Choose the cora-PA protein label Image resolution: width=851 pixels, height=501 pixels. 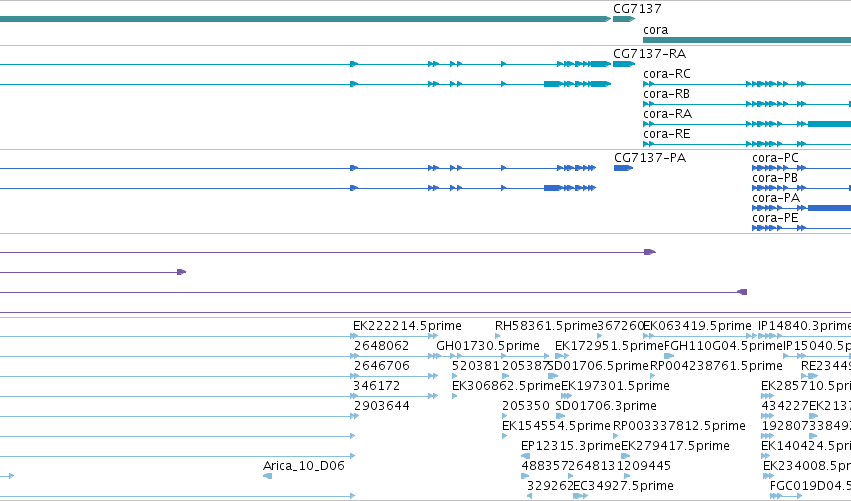776,198
